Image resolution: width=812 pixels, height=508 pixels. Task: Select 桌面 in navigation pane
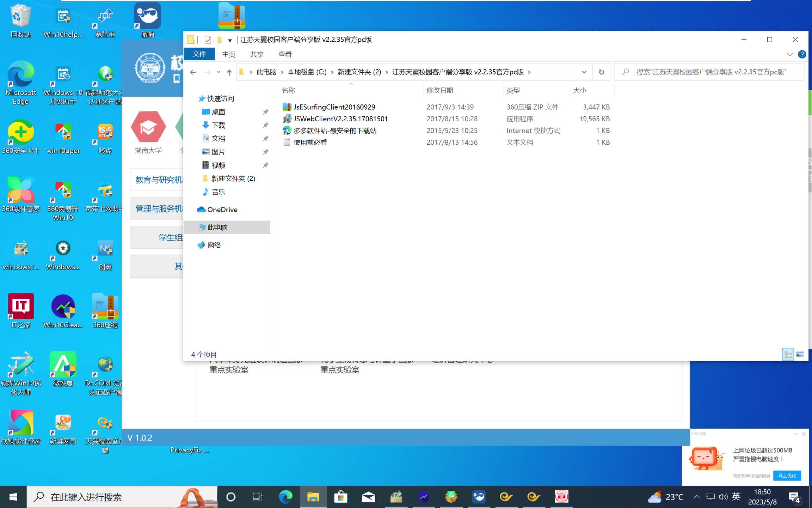coord(218,112)
